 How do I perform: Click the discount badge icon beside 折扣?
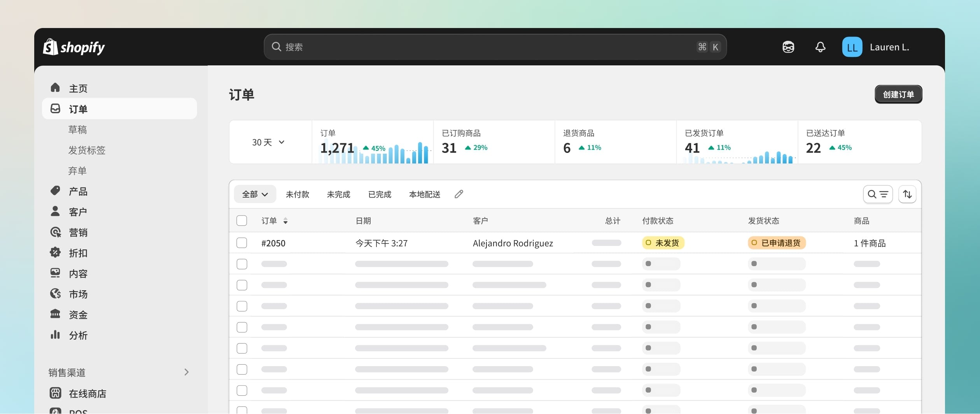tap(55, 253)
